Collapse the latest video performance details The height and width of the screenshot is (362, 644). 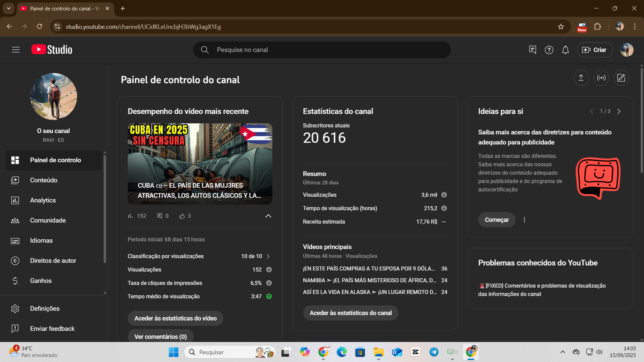click(x=268, y=216)
